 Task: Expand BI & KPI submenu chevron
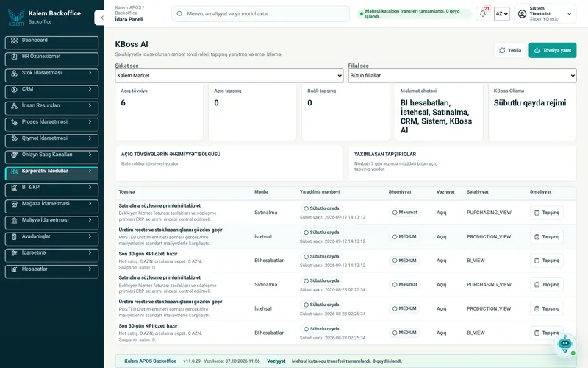[x=90, y=187]
